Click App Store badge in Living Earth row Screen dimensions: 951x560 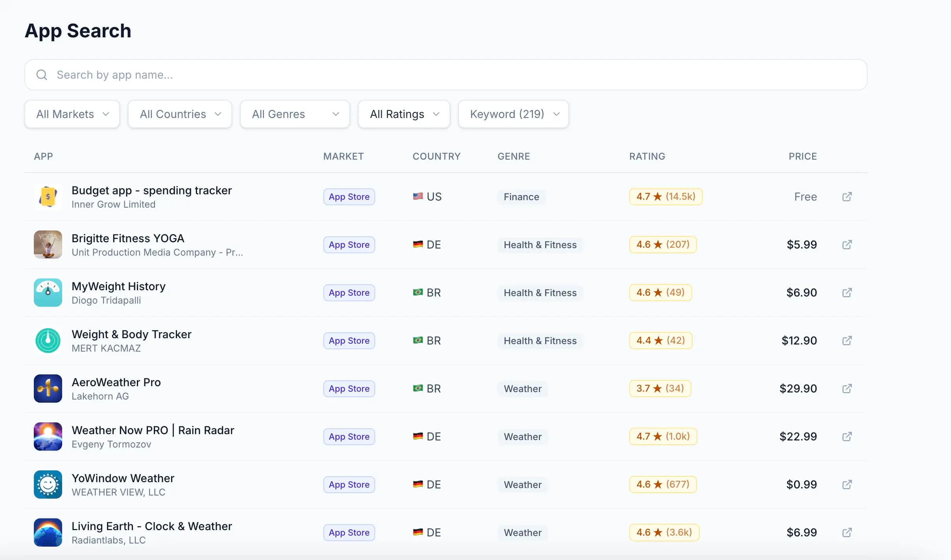click(x=349, y=532)
